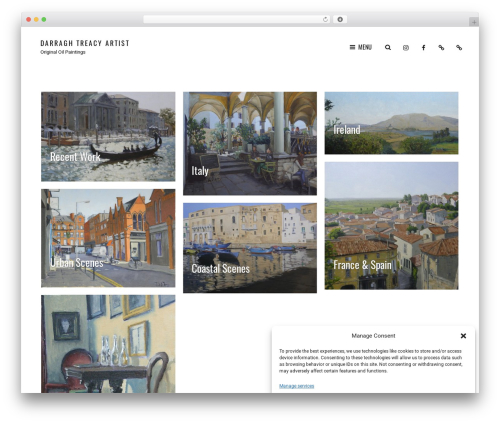Click the Darragh Treacy Artist site title
The image size is (500, 423).
coord(85,43)
